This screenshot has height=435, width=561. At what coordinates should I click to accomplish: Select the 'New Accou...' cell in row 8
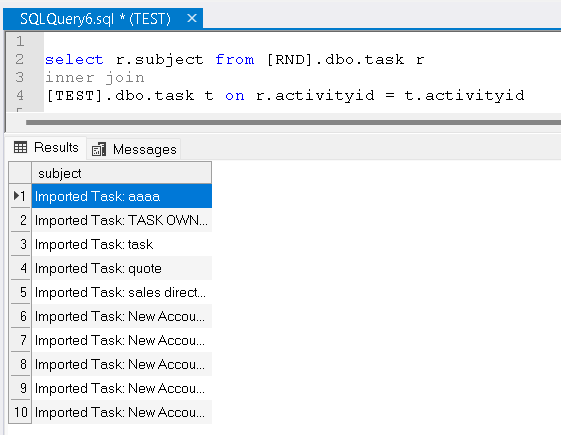point(122,364)
